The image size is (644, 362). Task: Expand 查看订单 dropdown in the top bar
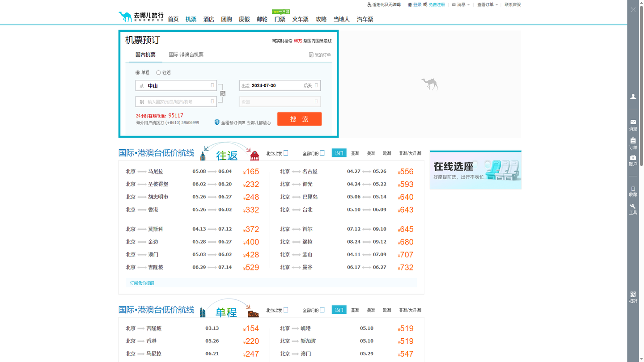487,4
